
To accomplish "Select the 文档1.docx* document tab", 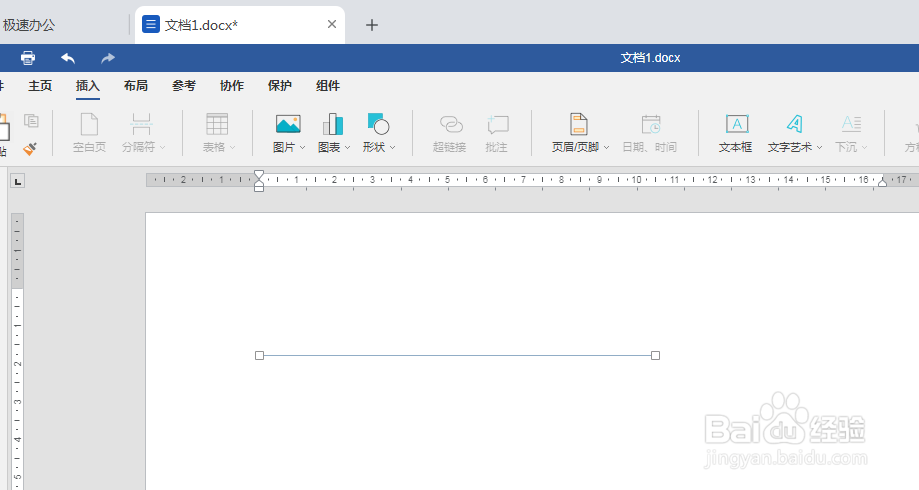I will 240,25.
